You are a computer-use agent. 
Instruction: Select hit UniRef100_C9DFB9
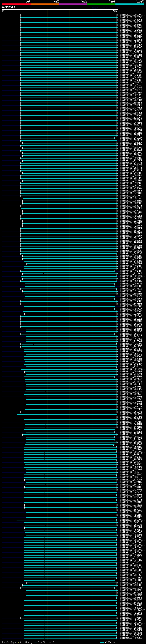[x=131, y=263]
